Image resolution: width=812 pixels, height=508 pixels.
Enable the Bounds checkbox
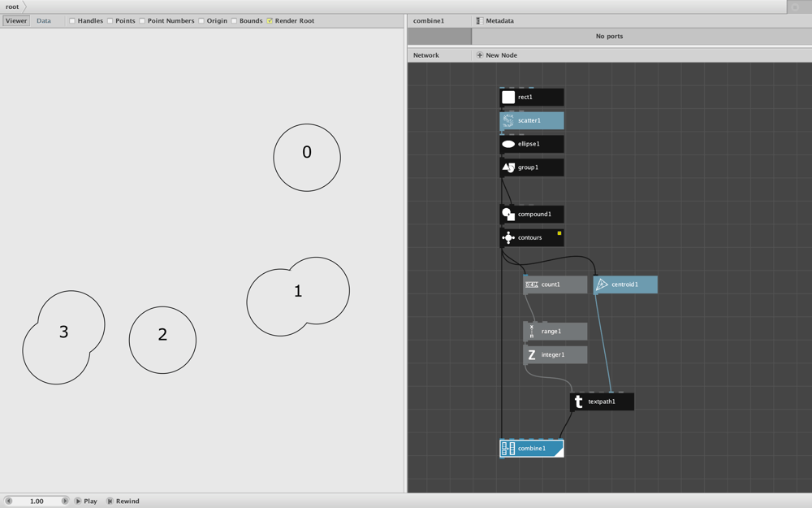coord(234,21)
